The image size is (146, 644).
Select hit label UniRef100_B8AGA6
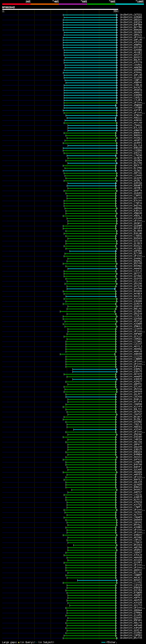131,30
